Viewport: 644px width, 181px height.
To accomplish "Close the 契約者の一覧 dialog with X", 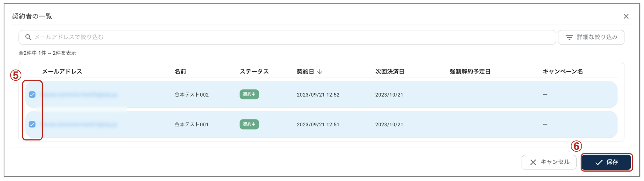I will (626, 16).
